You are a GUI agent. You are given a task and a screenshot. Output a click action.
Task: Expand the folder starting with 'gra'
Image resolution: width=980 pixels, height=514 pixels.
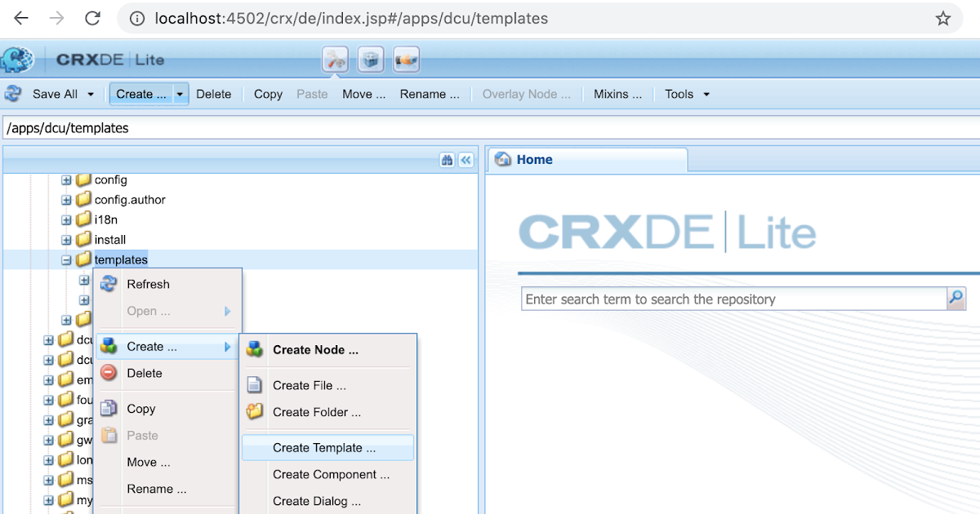(48, 419)
